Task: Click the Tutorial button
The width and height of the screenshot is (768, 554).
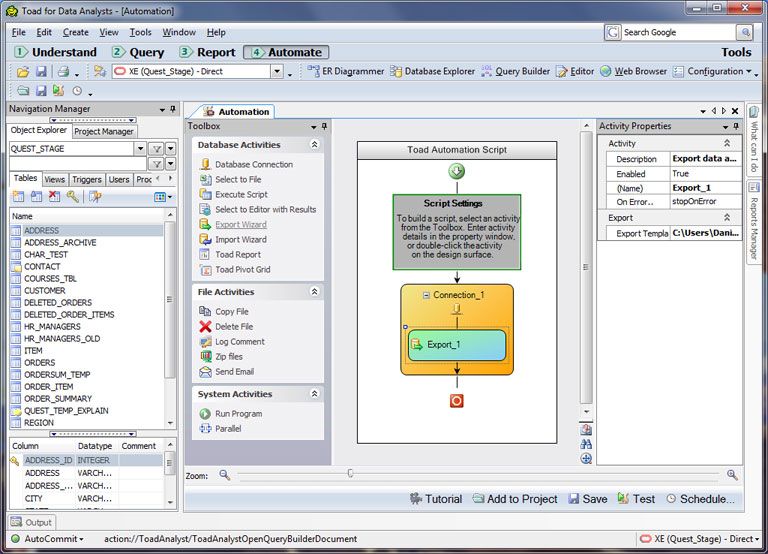Action: (436, 499)
